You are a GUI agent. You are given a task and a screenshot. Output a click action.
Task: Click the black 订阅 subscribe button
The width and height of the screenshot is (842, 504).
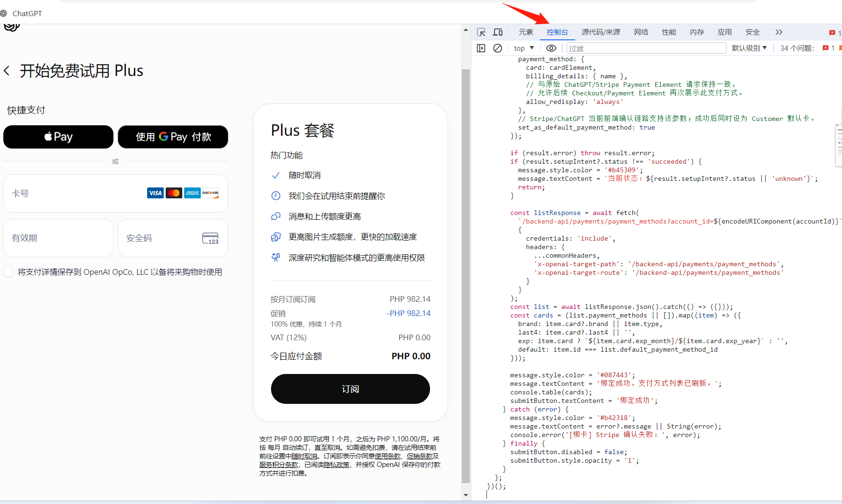pyautogui.click(x=350, y=389)
